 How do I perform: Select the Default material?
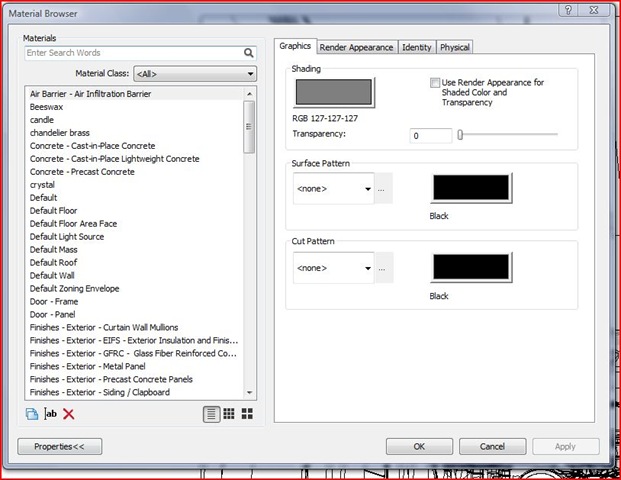pos(135,198)
